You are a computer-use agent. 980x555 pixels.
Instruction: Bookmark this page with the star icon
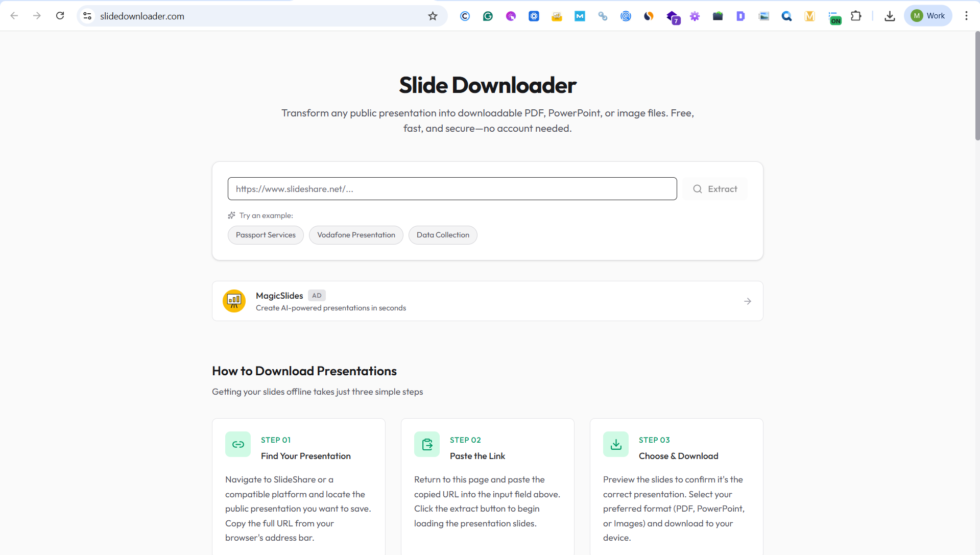click(433, 16)
